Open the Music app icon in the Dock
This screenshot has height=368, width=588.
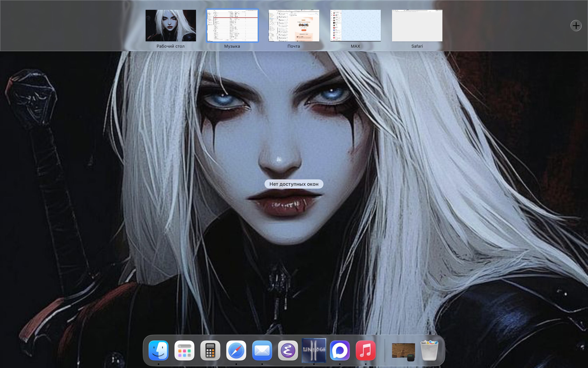(366, 350)
